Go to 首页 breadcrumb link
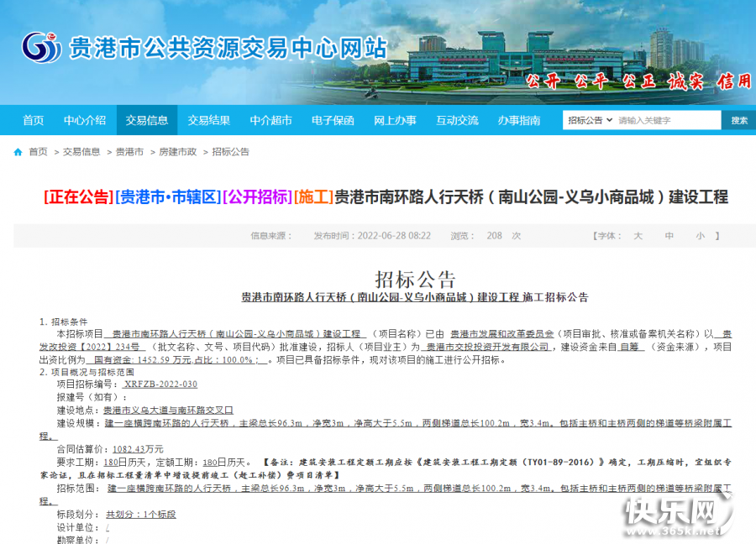The height and width of the screenshot is (544, 756). [x=38, y=152]
